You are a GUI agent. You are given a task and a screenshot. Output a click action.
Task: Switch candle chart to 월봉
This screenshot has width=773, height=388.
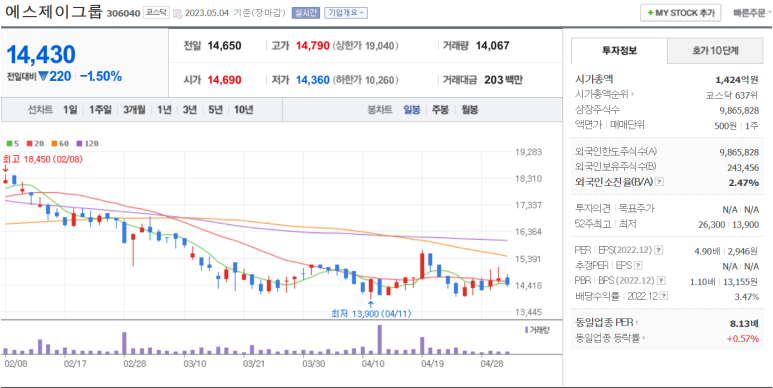pos(469,109)
